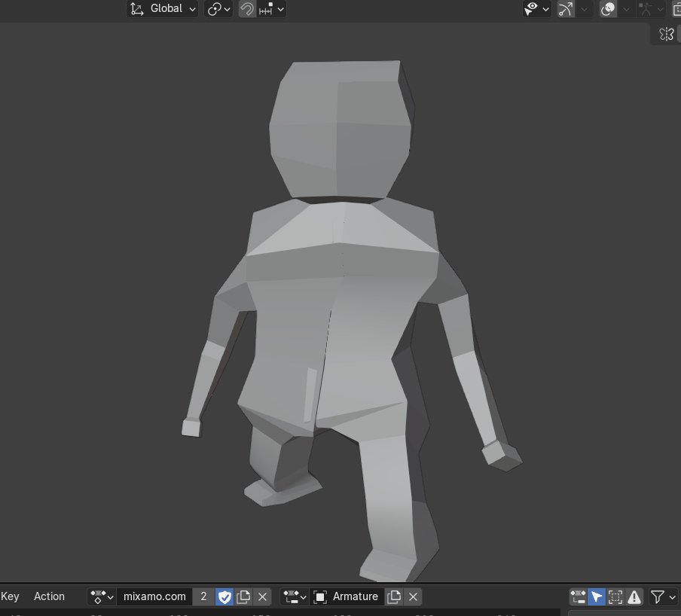681x616 pixels.
Task: Edit the mixamo.com action name field
Action: 154,596
